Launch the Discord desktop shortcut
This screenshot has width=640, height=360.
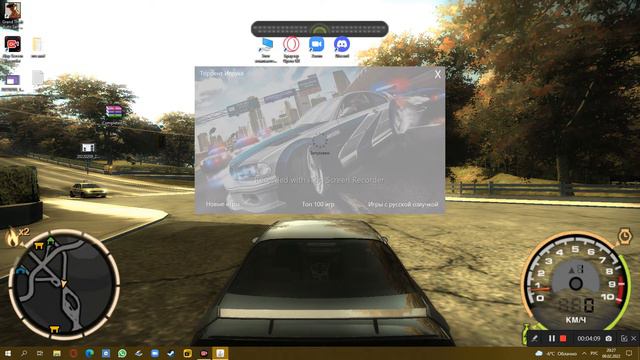click(342, 48)
